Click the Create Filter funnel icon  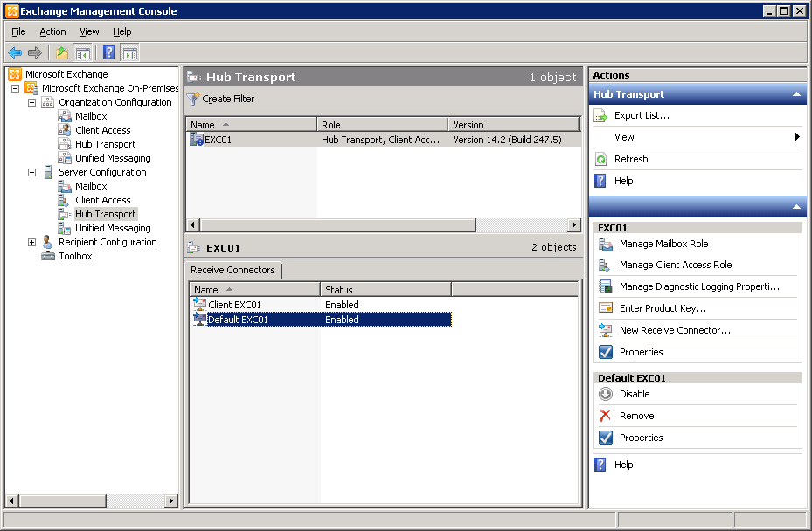[x=193, y=99]
